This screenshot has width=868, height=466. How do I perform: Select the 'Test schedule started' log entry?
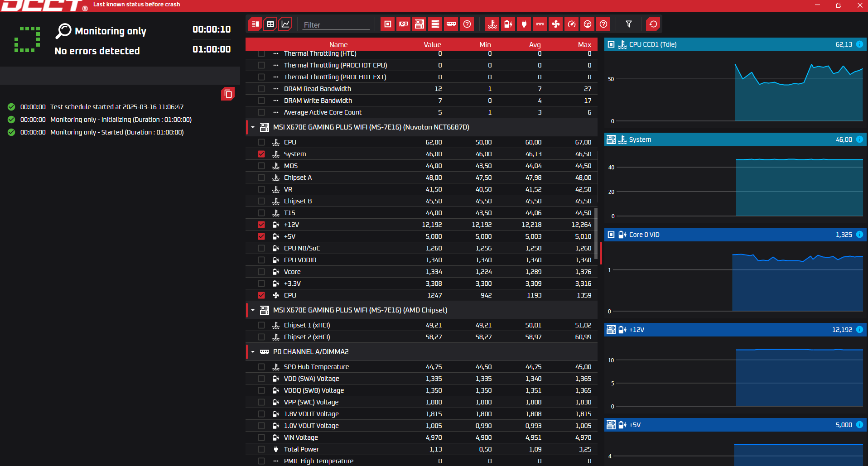[x=117, y=107]
